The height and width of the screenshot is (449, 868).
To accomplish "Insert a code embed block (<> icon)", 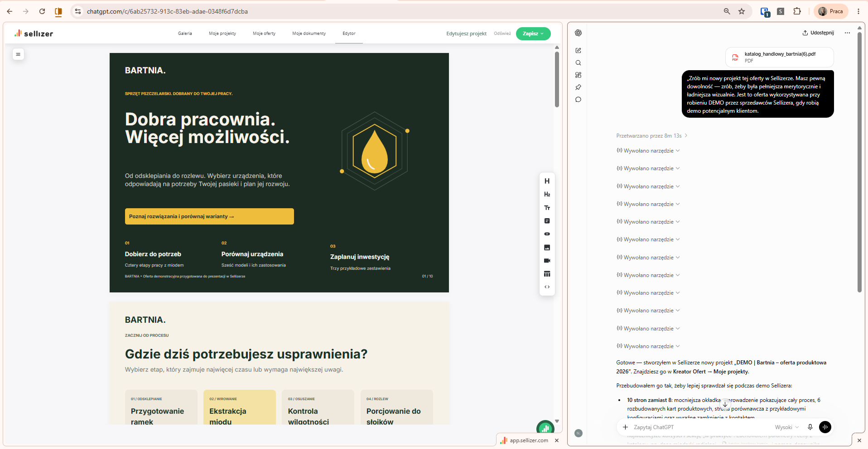I will 547,287.
